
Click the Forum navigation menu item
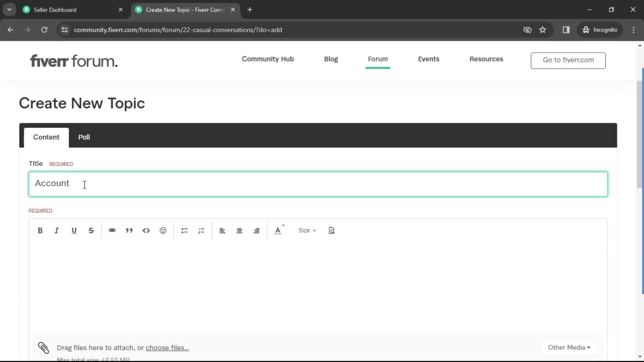point(378,59)
